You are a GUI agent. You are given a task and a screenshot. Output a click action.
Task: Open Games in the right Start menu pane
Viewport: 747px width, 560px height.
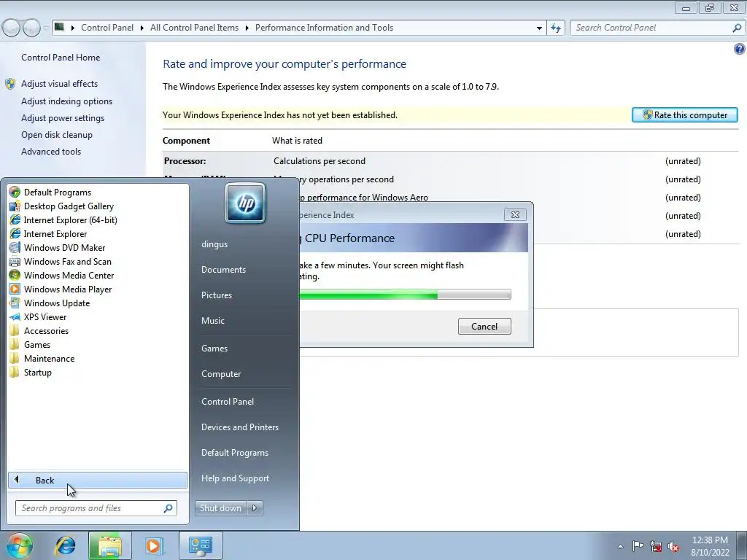click(x=214, y=348)
